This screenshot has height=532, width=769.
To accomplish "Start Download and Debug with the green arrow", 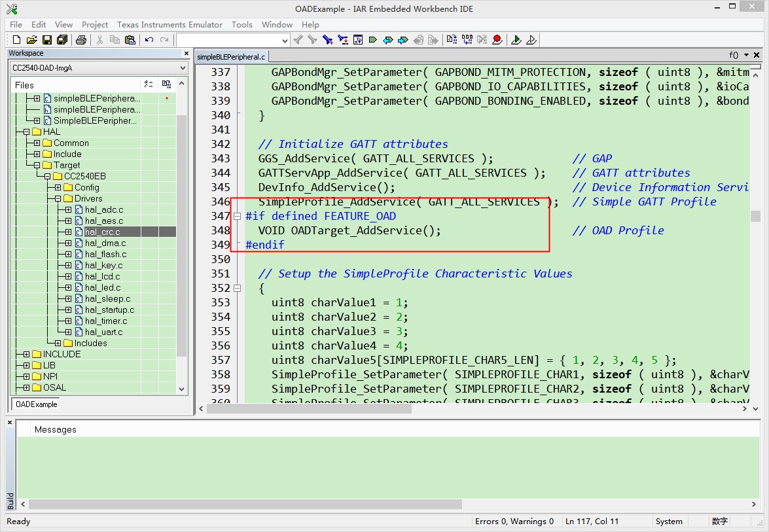I will tap(516, 40).
